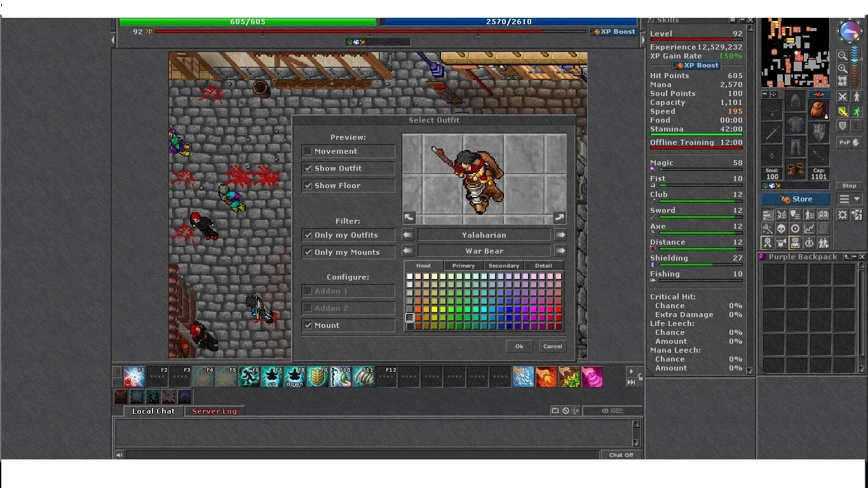Viewport: 868px width, 488px height.
Task: Click XP Boost button in Skills panel
Action: pos(696,65)
